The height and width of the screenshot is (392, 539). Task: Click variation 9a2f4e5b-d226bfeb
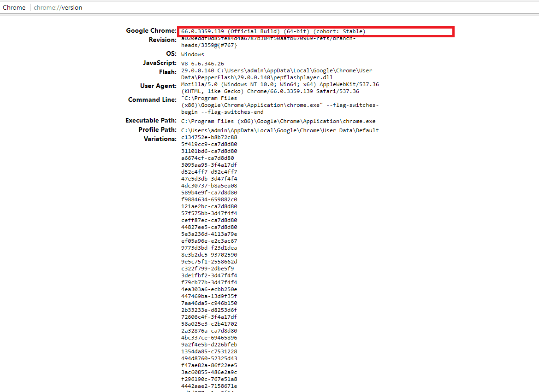(x=209, y=345)
